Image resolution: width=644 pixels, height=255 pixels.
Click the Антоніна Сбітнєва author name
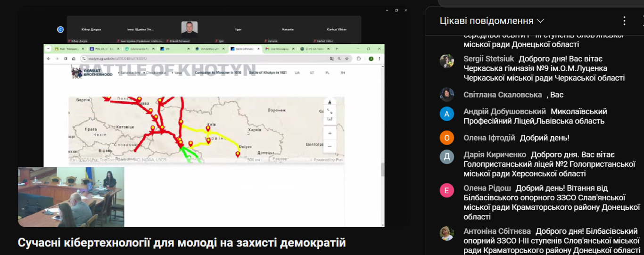(x=497, y=231)
